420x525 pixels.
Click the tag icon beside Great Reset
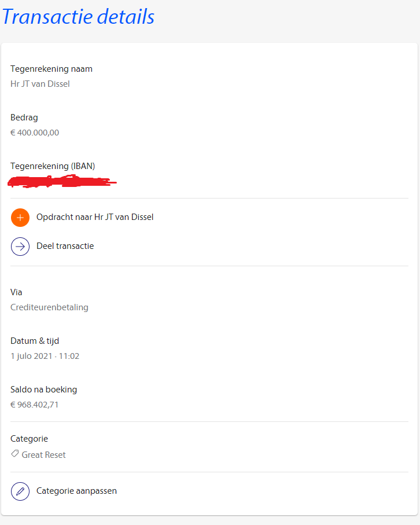(15, 454)
